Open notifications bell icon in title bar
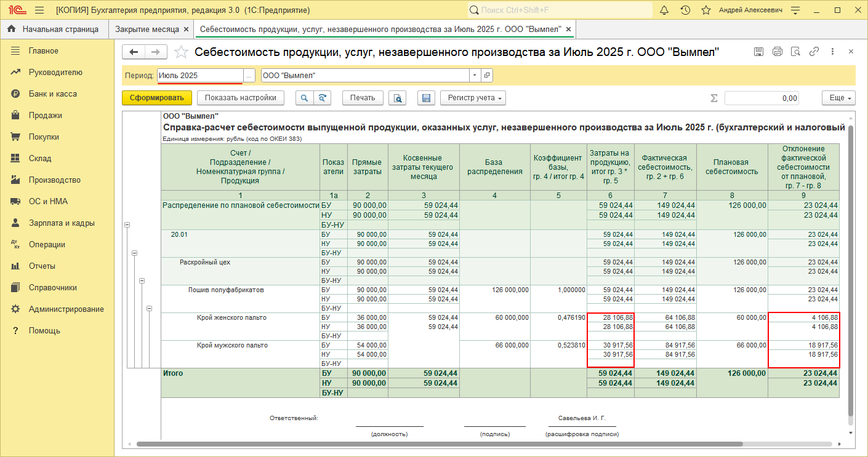The image size is (868, 457). coord(664,10)
